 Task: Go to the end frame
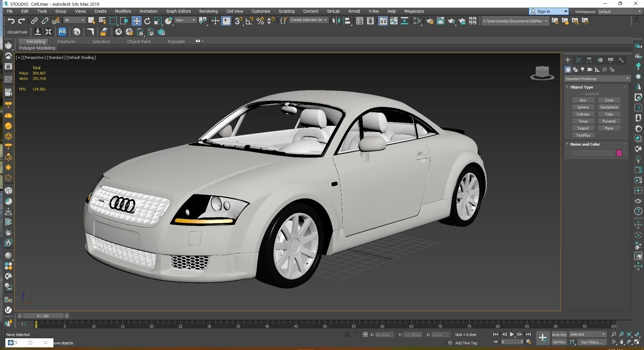pos(528,334)
